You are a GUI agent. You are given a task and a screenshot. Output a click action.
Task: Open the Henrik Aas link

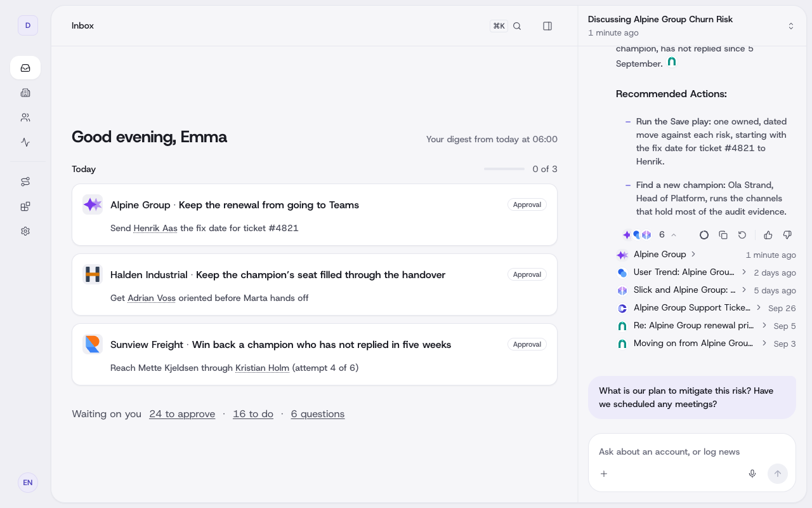[x=155, y=228]
